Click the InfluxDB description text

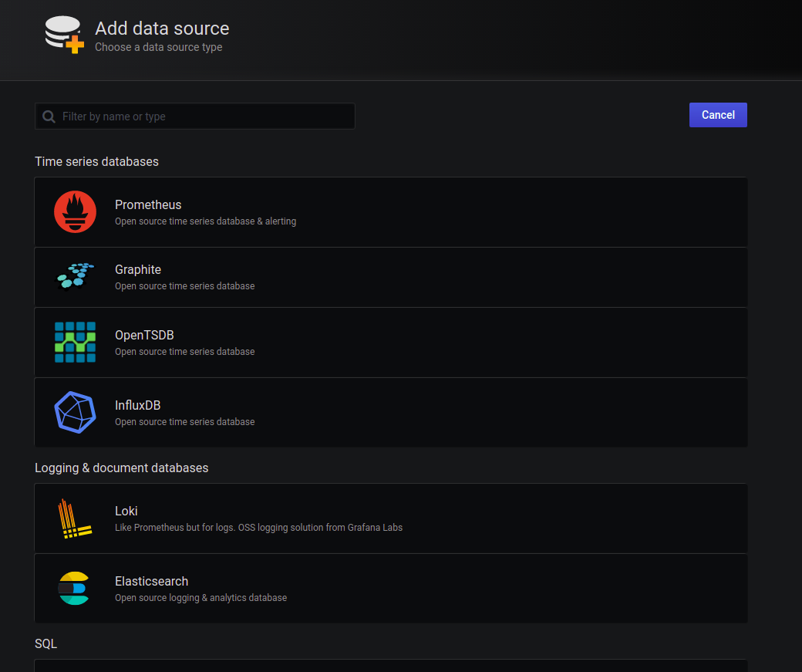pyautogui.click(x=184, y=422)
